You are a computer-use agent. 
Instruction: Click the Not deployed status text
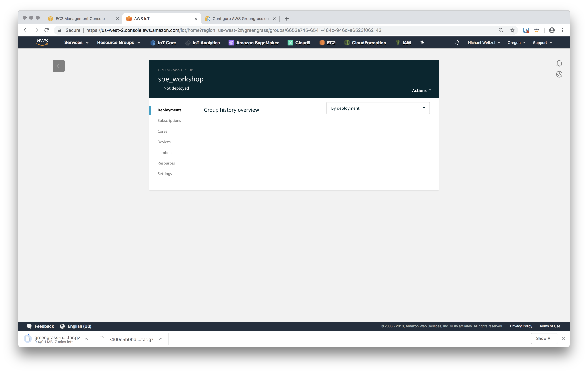176,88
